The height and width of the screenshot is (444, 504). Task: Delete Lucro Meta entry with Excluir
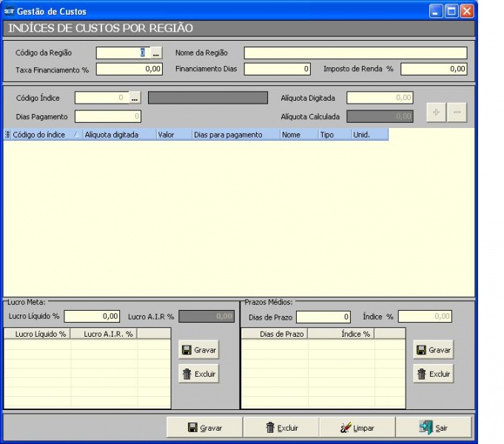coord(198,374)
